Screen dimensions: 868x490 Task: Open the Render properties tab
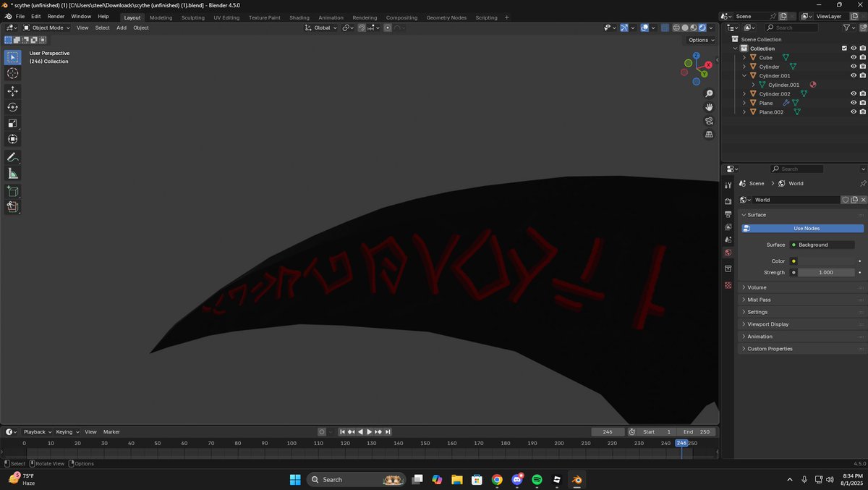coord(728,201)
